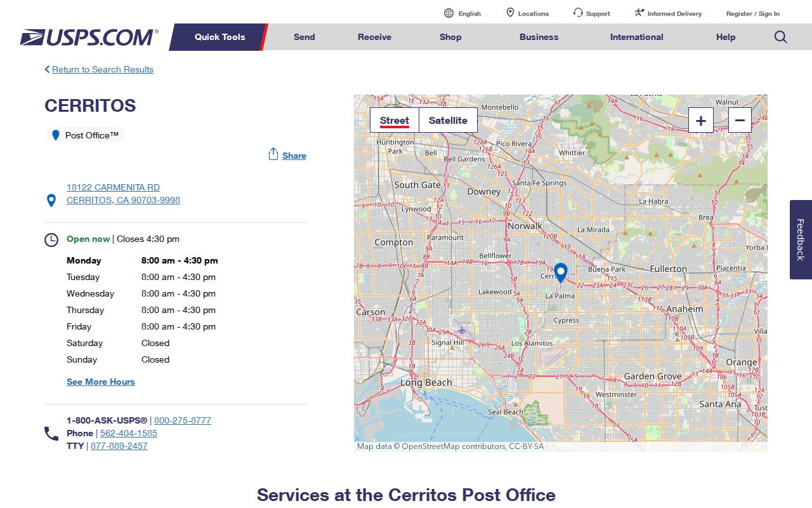
Task: Click the blue map marker on Cerritos
Action: pyautogui.click(x=560, y=273)
